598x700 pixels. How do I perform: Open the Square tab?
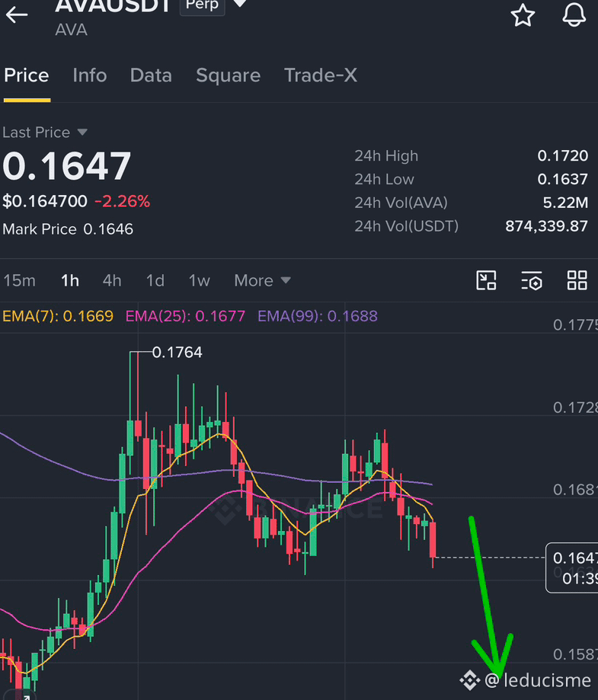229,75
